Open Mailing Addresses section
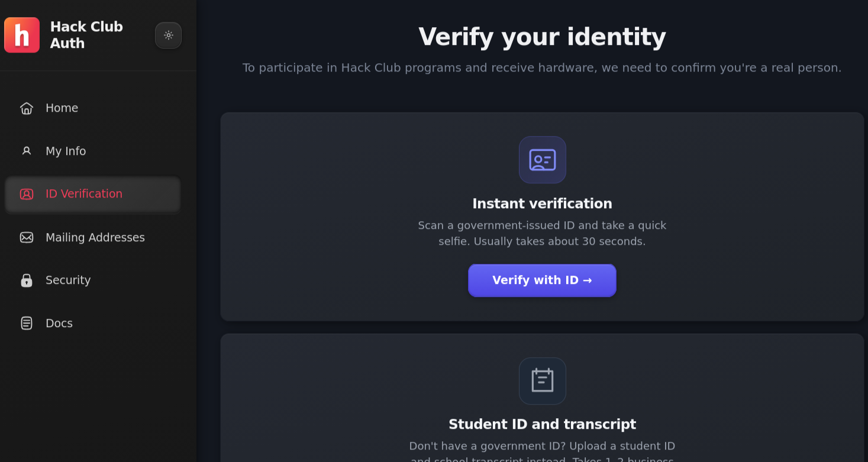 coord(93,237)
